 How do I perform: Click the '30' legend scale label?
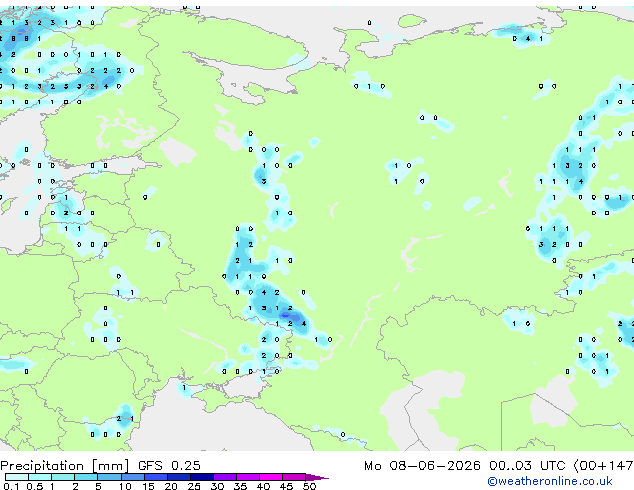click(x=217, y=486)
